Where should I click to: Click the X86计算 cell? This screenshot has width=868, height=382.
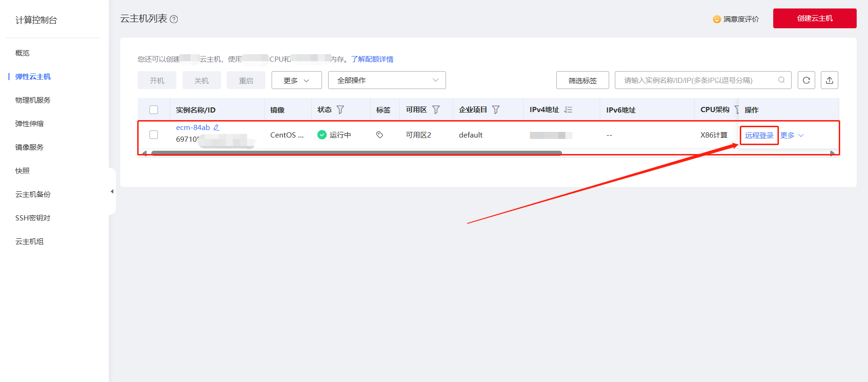[714, 135]
